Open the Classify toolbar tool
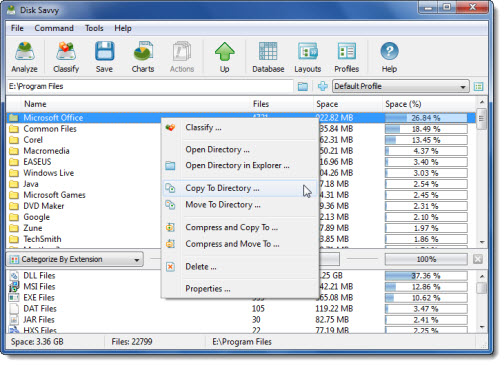504x365 pixels. pos(66,57)
